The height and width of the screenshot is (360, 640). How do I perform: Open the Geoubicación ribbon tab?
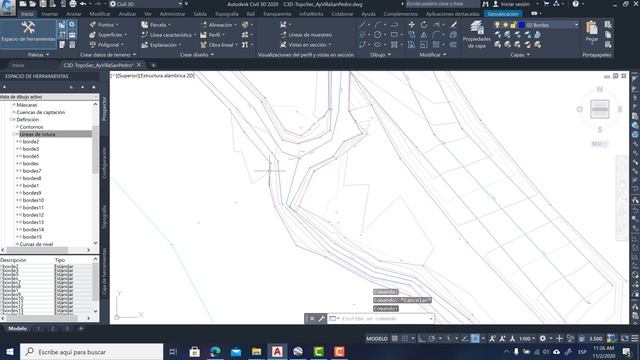point(503,14)
